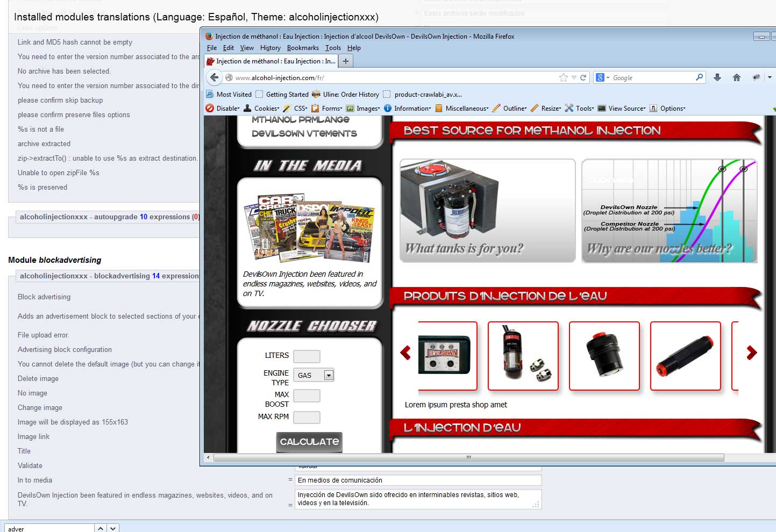
Task: Open Web Developer Tools menu
Action: 580,108
